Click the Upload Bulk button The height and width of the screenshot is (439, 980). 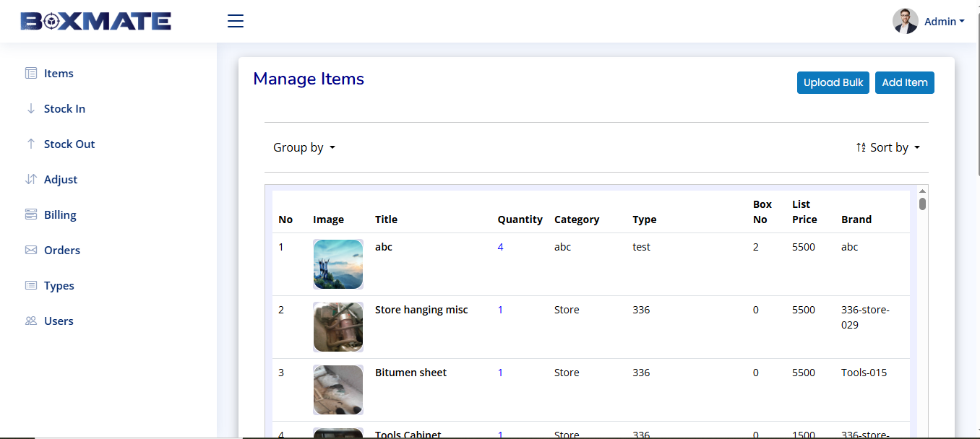click(x=833, y=82)
